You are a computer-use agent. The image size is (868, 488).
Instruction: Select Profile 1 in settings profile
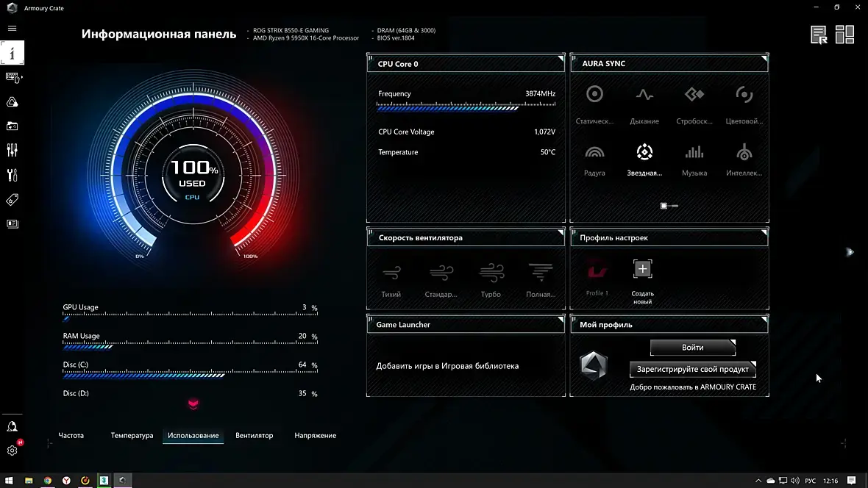pyautogui.click(x=597, y=270)
